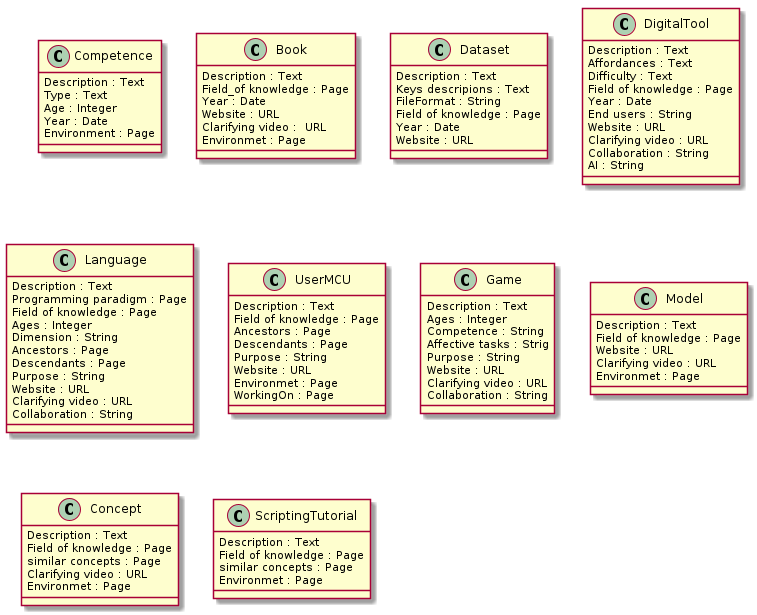Click 'Field_of knowledge : Page' in Book
The image size is (757, 615).
coord(275,89)
